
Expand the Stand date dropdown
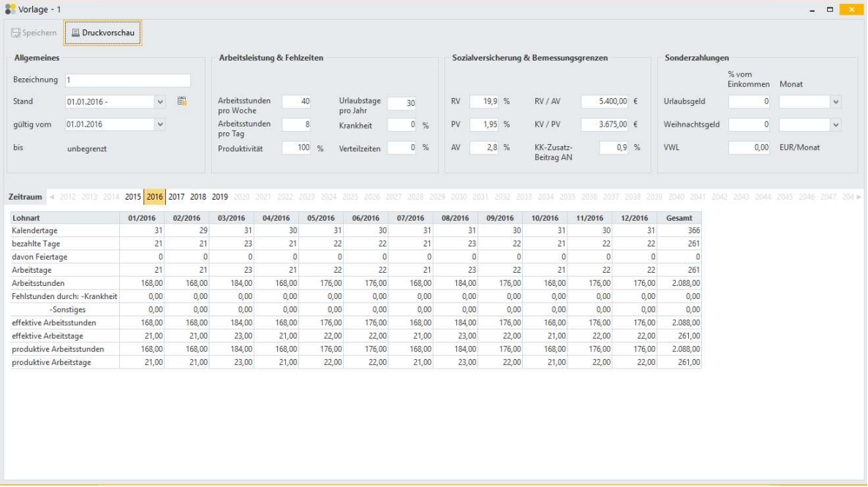pos(160,102)
